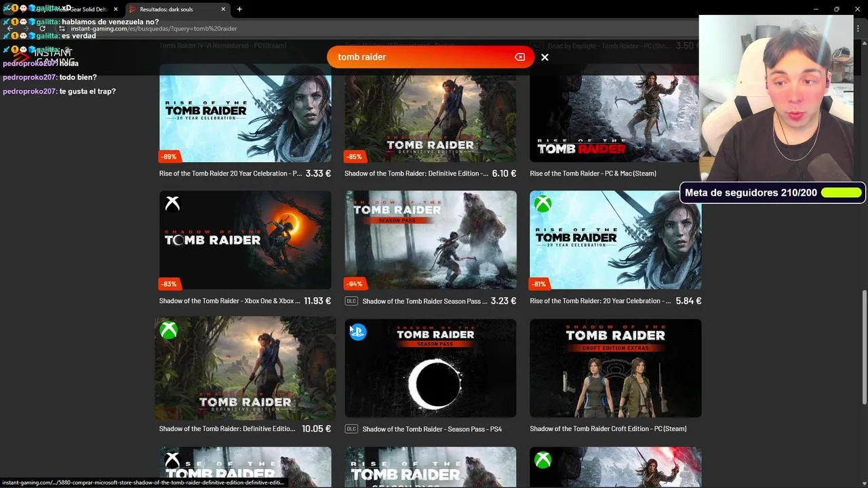Screen dimensions: 868x488
Task: Click PlayStation icon on Season Pass PS4 card
Action: (358, 331)
